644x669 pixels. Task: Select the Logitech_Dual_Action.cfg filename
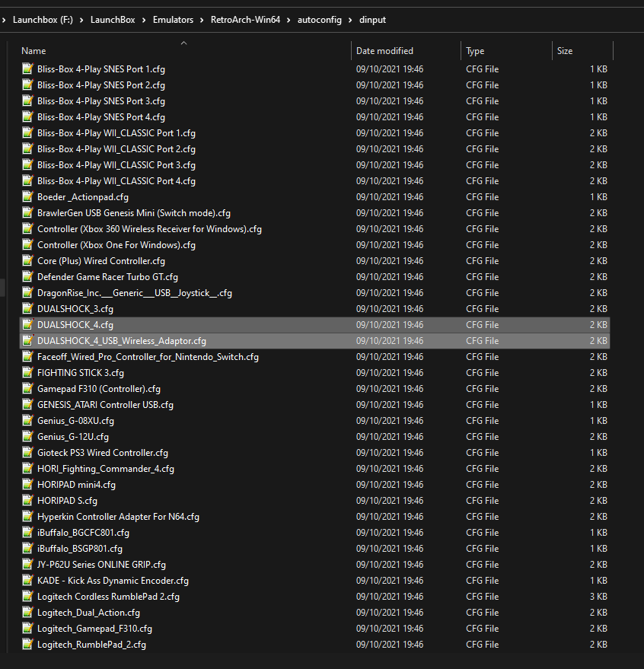click(x=88, y=612)
